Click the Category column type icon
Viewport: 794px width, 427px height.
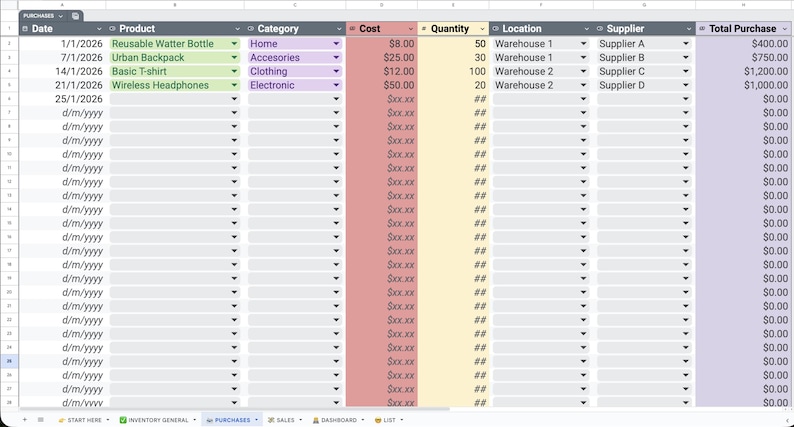[251, 29]
